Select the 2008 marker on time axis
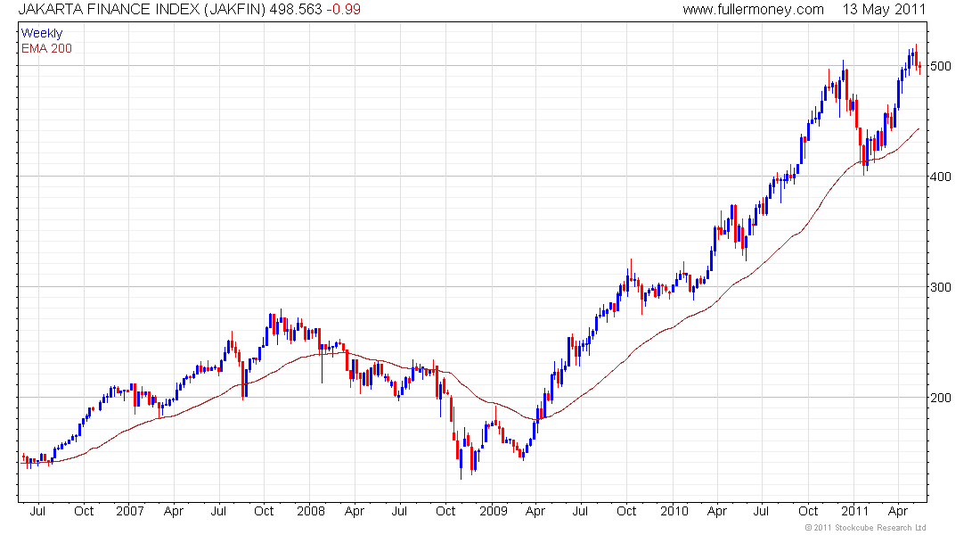 [x=310, y=512]
